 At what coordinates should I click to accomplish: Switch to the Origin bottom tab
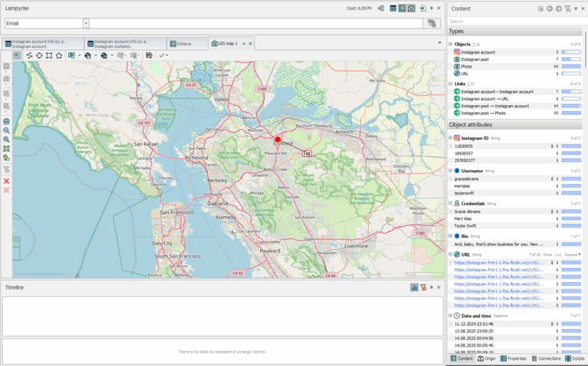(487, 359)
